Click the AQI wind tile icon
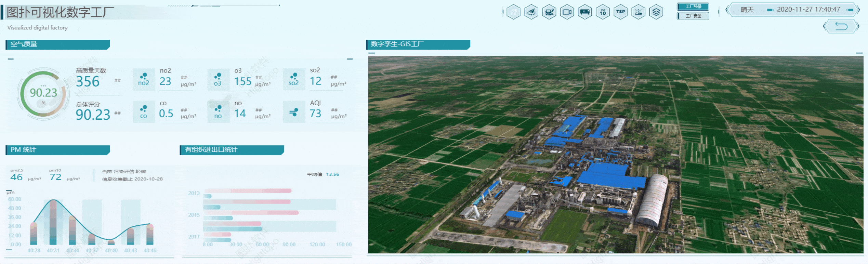The height and width of the screenshot is (264, 868). click(x=294, y=112)
